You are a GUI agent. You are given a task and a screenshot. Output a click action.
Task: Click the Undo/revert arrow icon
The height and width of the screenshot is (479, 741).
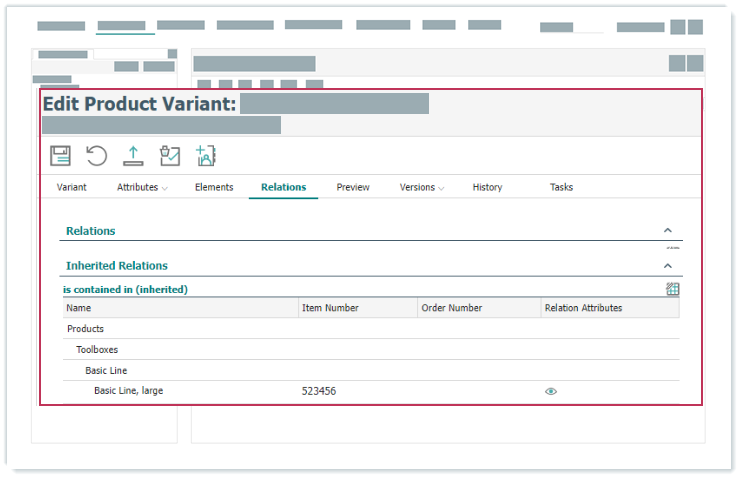(x=96, y=155)
